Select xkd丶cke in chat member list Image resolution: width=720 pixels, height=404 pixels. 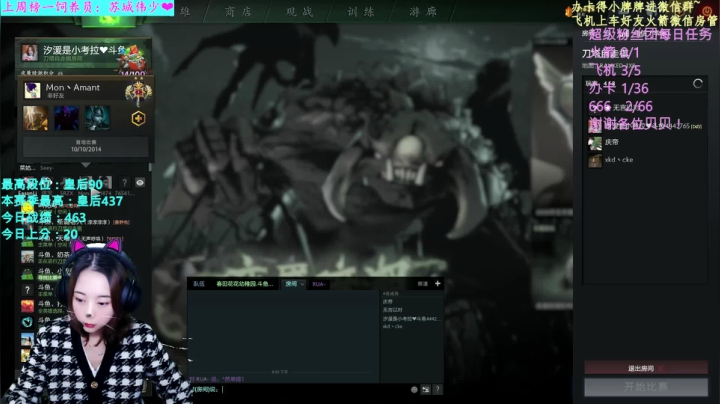click(392, 326)
